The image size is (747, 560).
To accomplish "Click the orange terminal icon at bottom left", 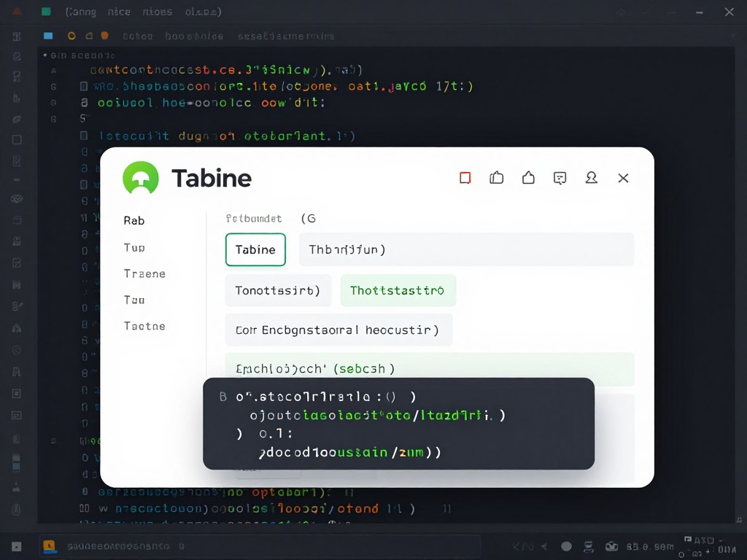I will point(50,545).
